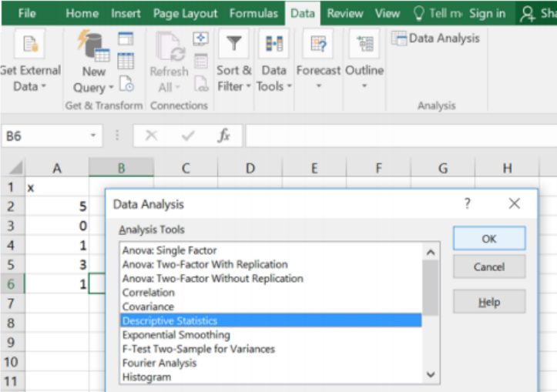
Task: Click the Share person icon
Action: [x=527, y=14]
